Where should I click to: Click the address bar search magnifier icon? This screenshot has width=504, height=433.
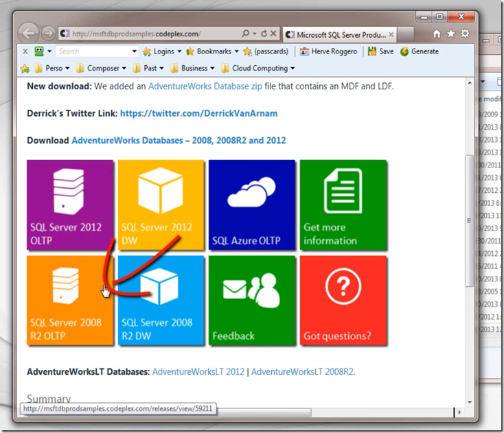coord(245,34)
